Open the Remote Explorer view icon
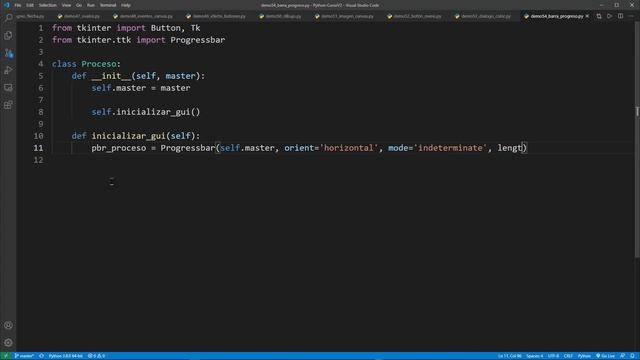The image size is (640, 360). pyautogui.click(x=8, y=88)
